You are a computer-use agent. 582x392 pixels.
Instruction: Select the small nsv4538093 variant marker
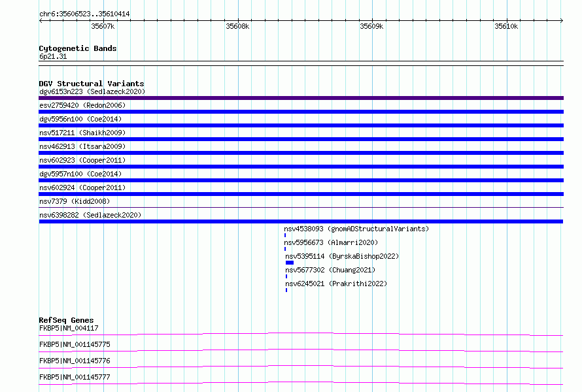click(285, 235)
